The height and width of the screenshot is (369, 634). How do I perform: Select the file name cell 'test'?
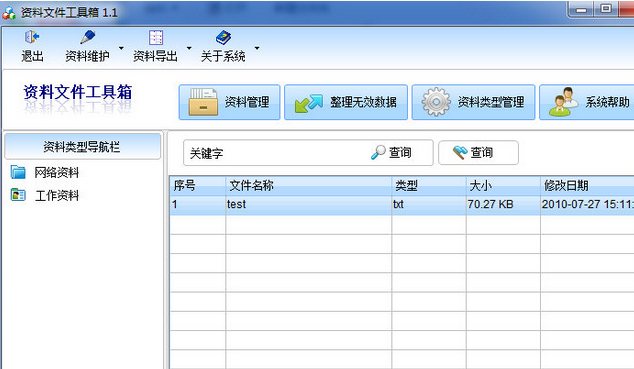(308, 205)
